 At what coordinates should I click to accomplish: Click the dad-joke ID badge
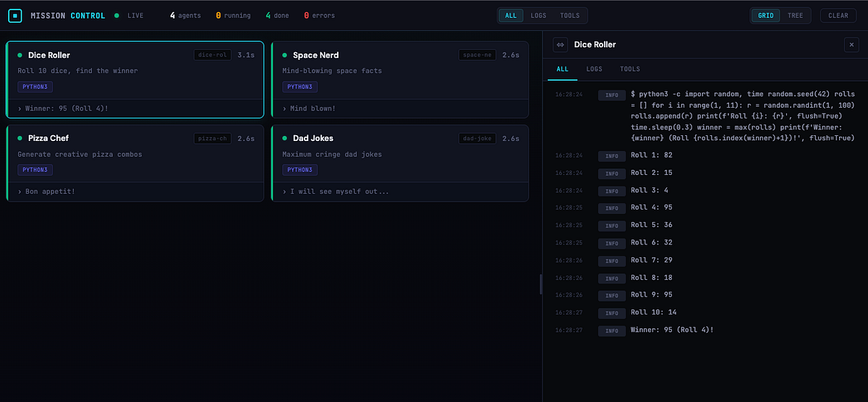(x=477, y=138)
